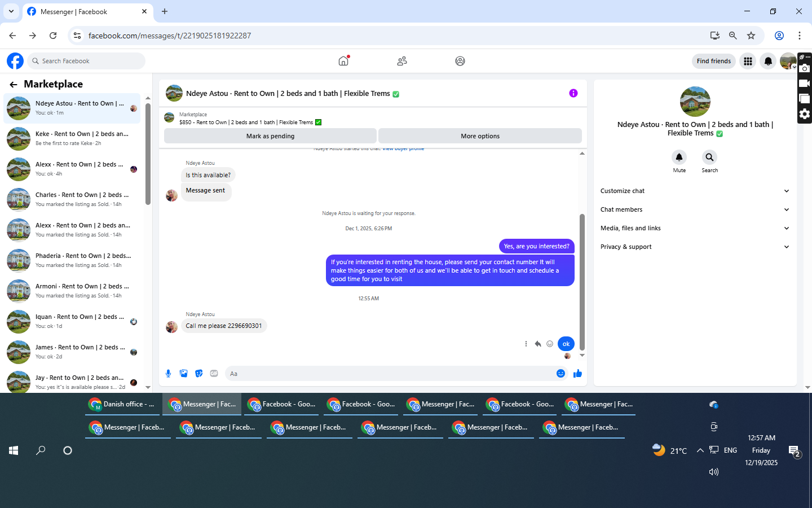Go back using the Marketplace back arrow
This screenshot has height=508, width=812.
14,84
